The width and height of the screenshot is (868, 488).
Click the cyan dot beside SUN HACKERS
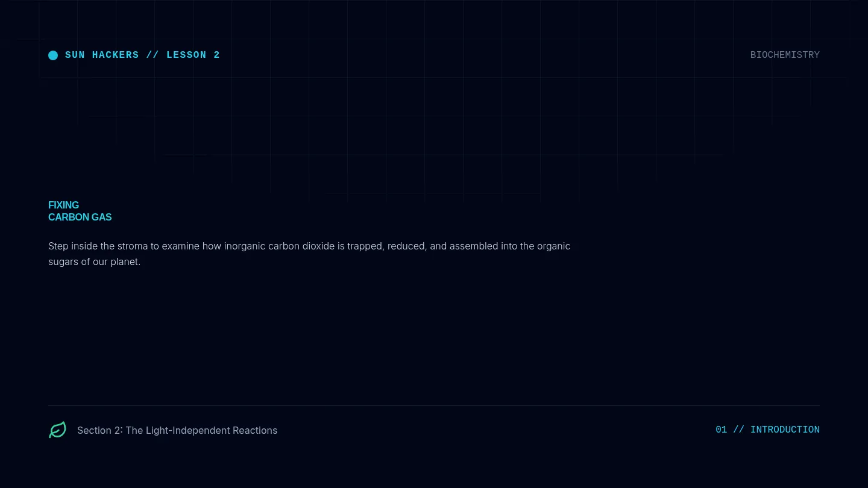(x=53, y=55)
